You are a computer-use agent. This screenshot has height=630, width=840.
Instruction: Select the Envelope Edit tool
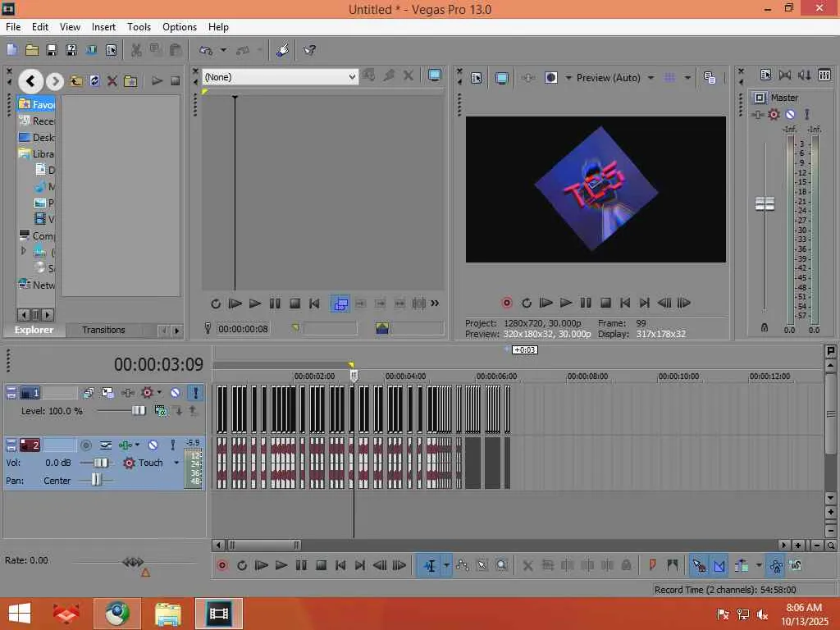point(462,566)
